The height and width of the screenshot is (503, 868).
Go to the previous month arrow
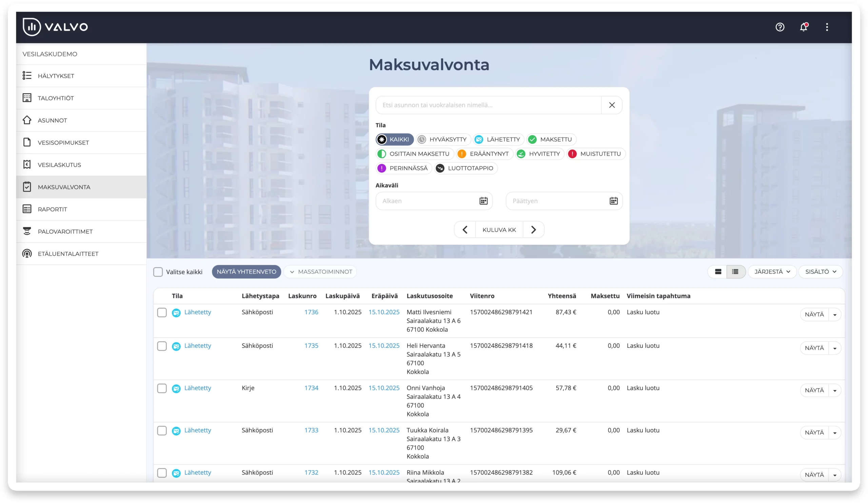465,229
